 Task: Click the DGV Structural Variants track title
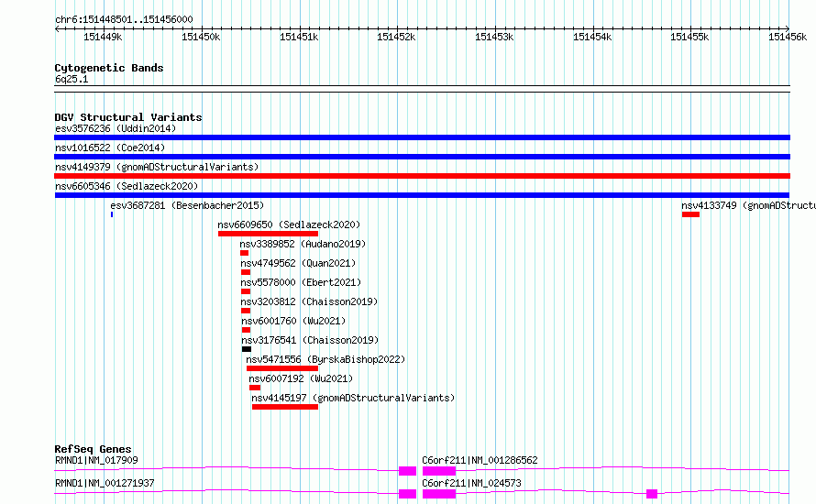coord(128,117)
